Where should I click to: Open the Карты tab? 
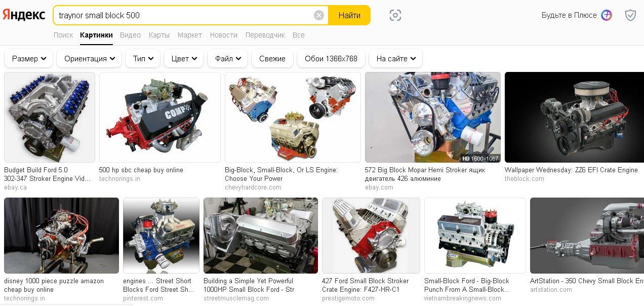coord(159,35)
